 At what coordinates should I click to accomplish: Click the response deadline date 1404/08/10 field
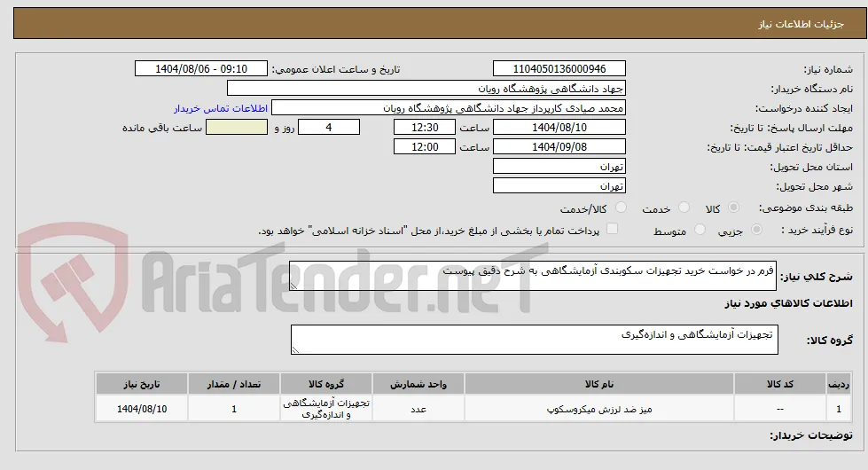(x=559, y=128)
